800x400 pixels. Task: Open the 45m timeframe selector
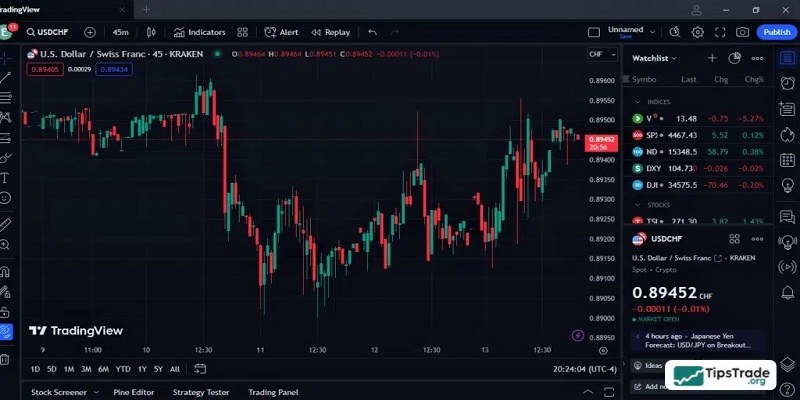tap(120, 32)
